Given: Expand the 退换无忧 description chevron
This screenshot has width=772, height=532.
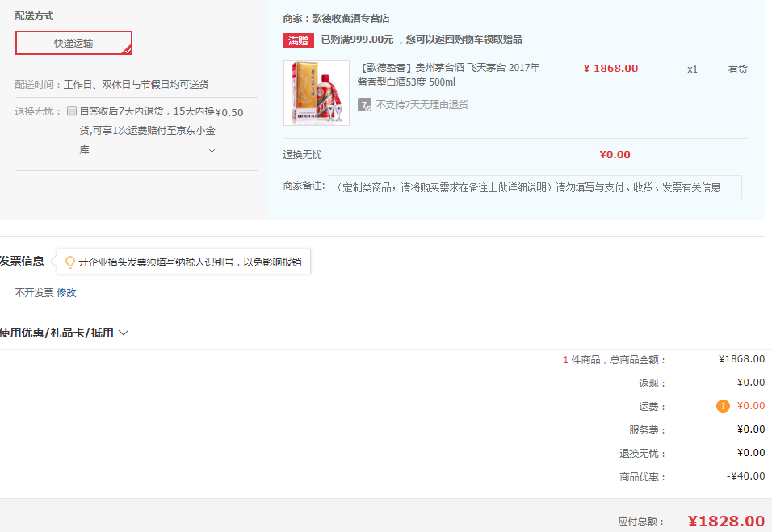Looking at the screenshot, I should click(x=212, y=150).
